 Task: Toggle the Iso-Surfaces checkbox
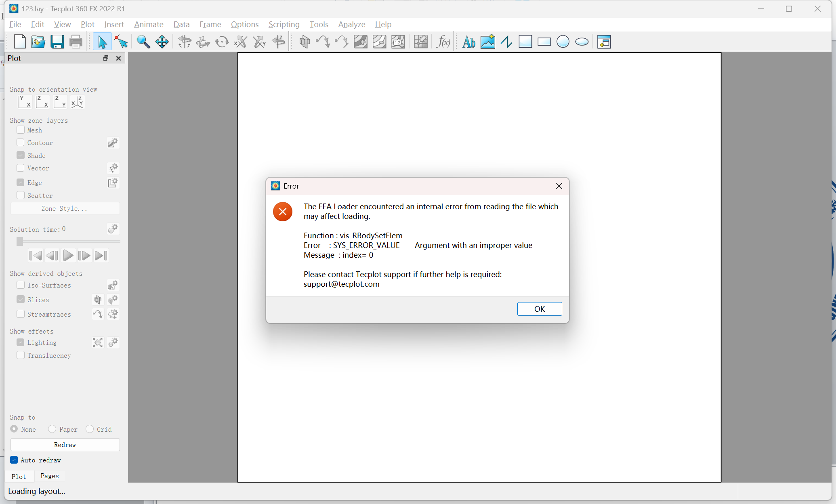21,285
